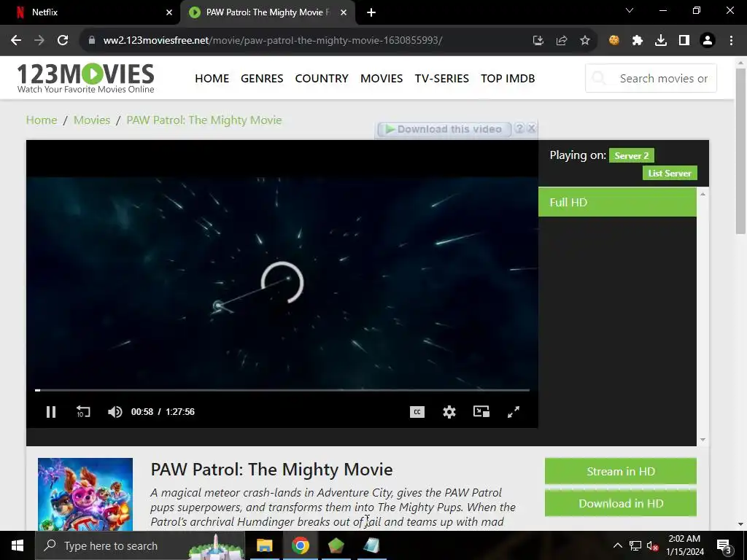Viewport: 747px width, 560px height.
Task: Open help on the download overlay
Action: click(x=519, y=128)
